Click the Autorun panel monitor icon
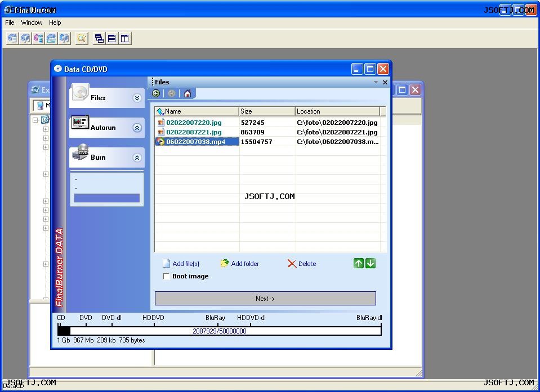 pyautogui.click(x=81, y=122)
